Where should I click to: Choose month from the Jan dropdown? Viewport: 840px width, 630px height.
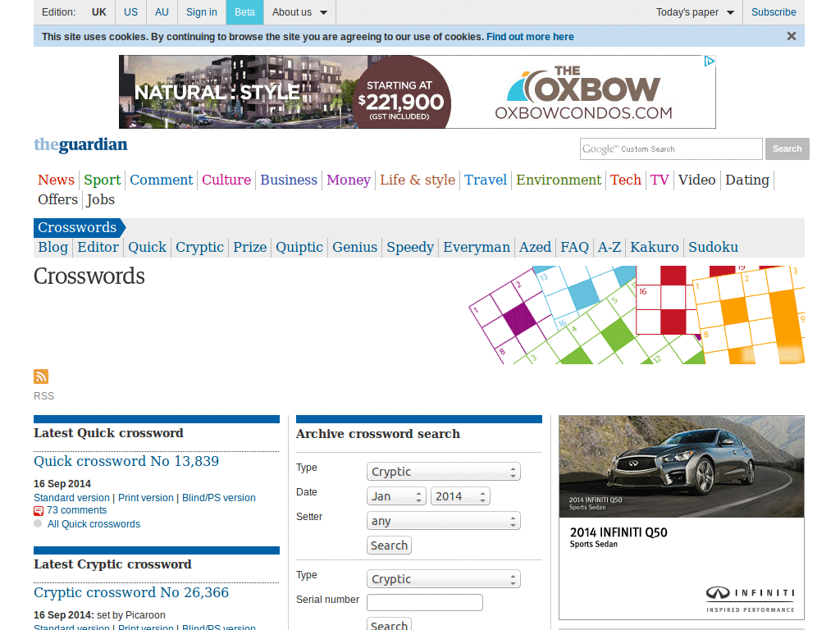pyautogui.click(x=396, y=496)
